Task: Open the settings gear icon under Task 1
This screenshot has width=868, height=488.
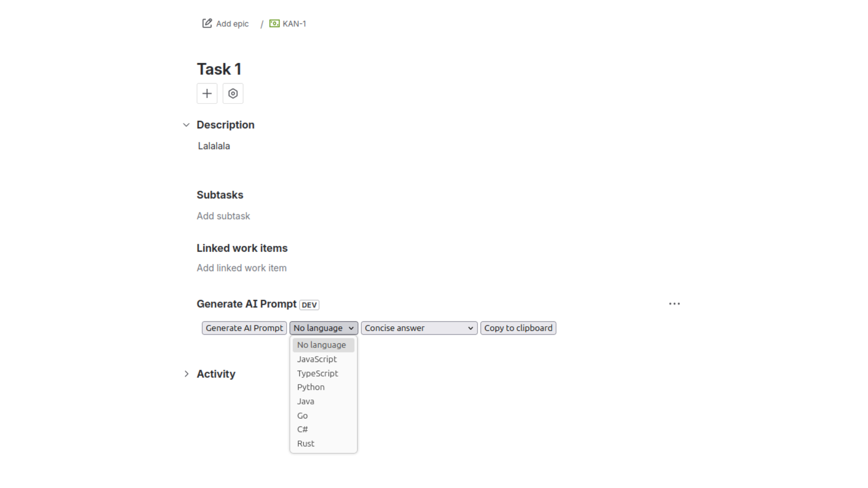Action: [x=233, y=94]
